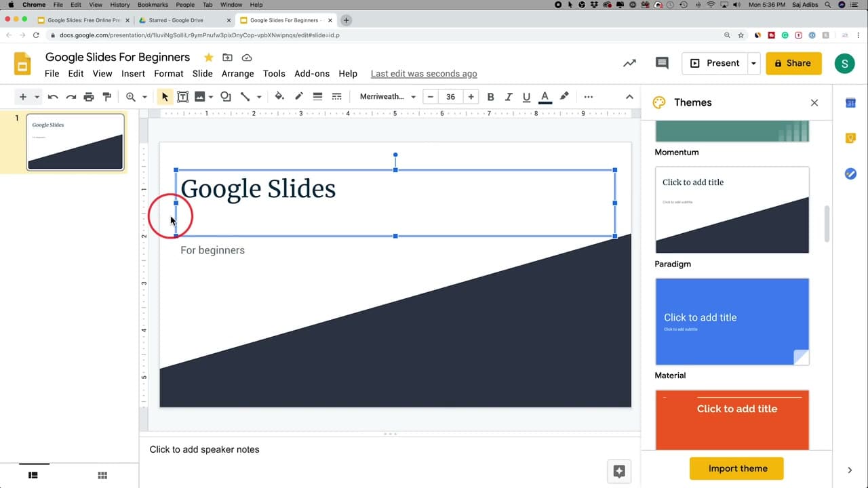This screenshot has height=488, width=868.
Task: Click the Print icon
Action: point(89,97)
